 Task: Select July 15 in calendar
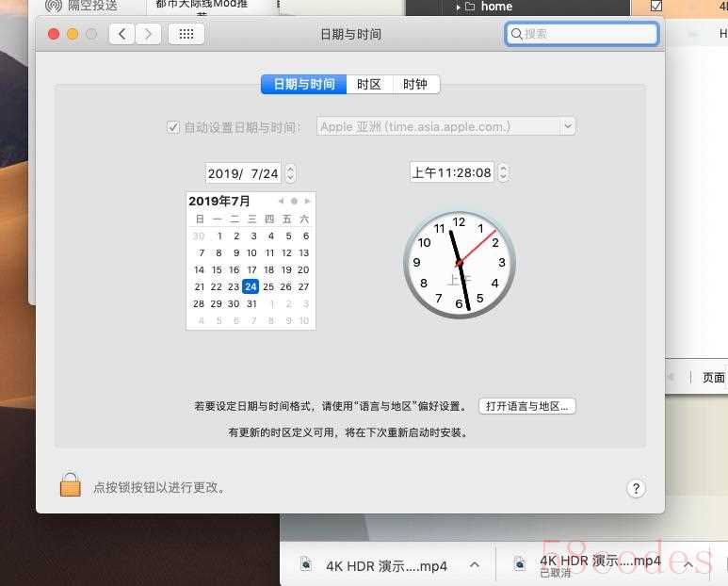(217, 269)
